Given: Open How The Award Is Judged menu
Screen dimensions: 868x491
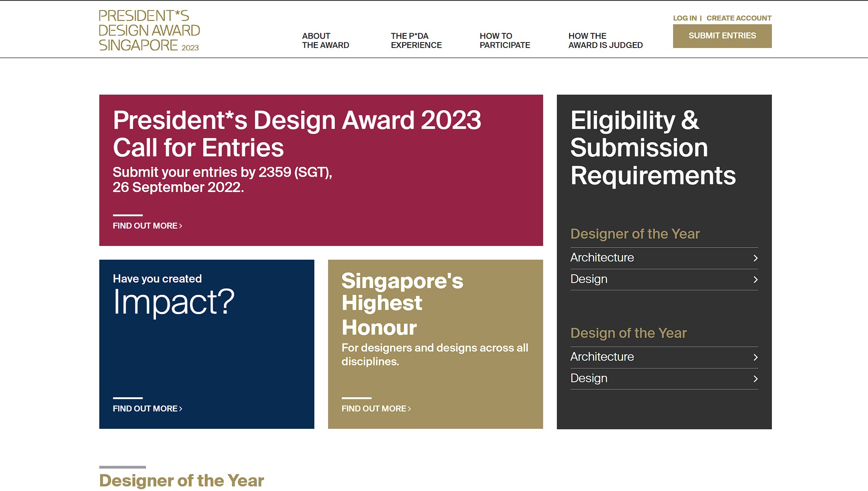Looking at the screenshot, I should point(605,41).
